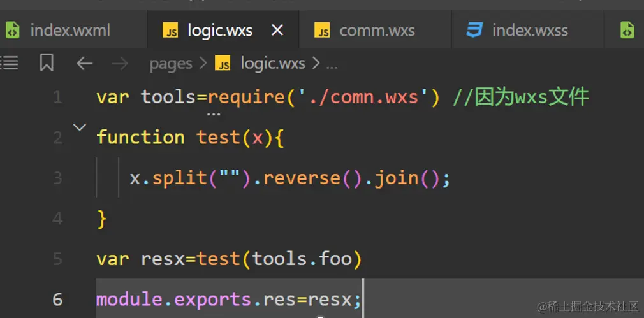Screen dimensions: 644x318
Task: Click line number 3 in gutter
Action: [57, 178]
